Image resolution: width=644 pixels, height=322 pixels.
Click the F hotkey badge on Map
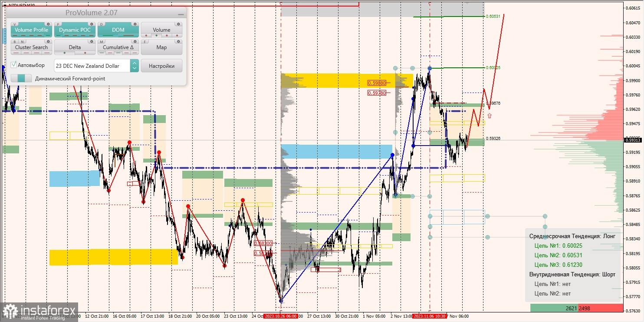[145, 42]
